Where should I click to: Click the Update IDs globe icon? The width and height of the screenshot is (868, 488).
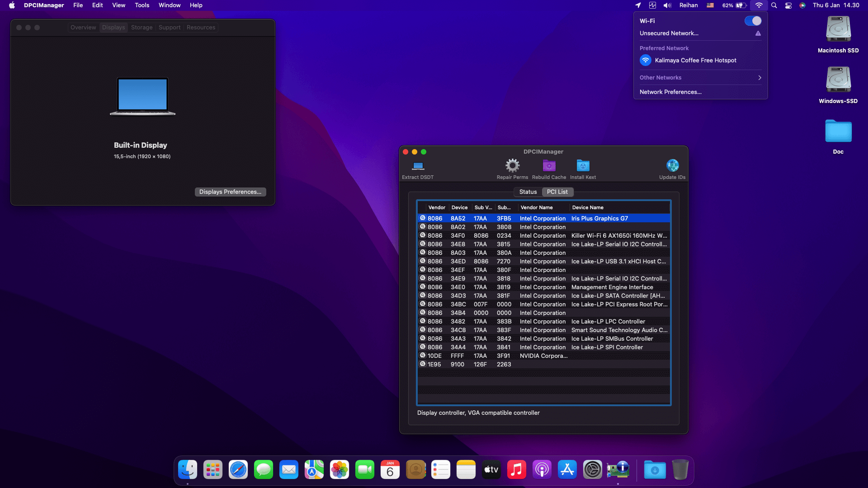point(672,165)
